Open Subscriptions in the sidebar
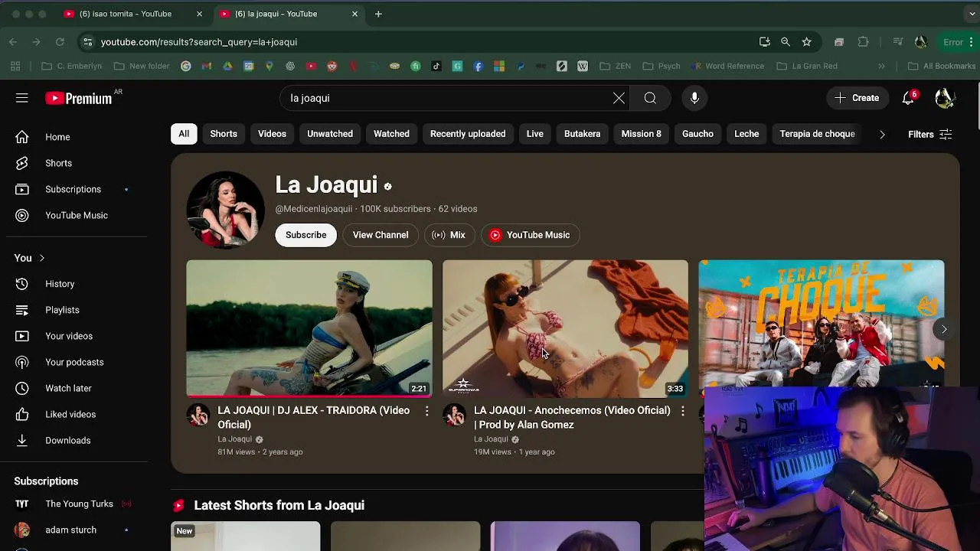Viewport: 980px width, 551px height. tap(73, 189)
